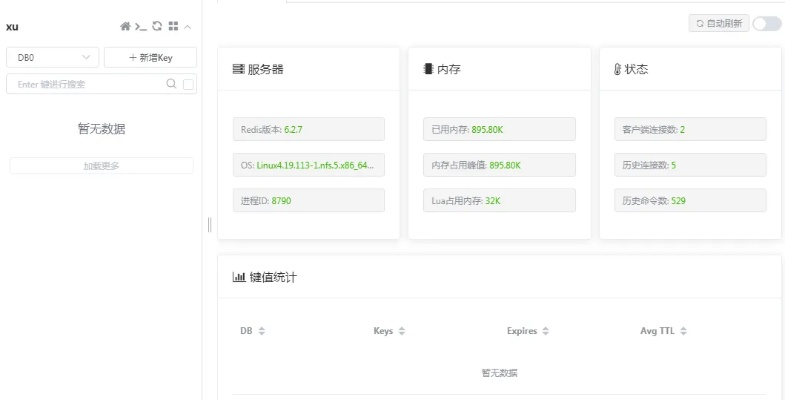Toggle the 自动刷新 auto refresh switch
Image resolution: width=785 pixels, height=400 pixels.
tap(766, 23)
